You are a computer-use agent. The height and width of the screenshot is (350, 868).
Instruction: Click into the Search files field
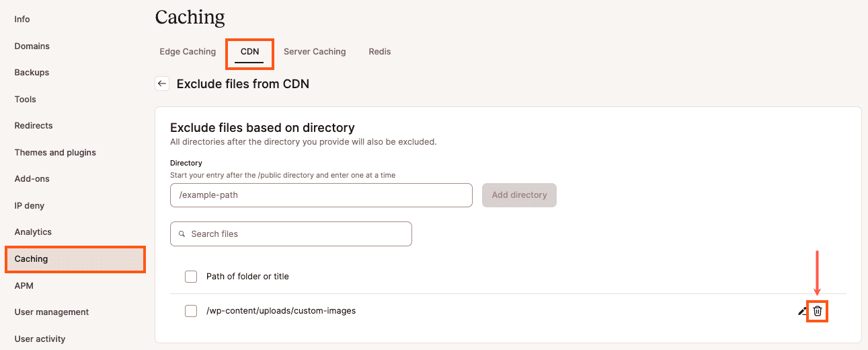pyautogui.click(x=291, y=234)
